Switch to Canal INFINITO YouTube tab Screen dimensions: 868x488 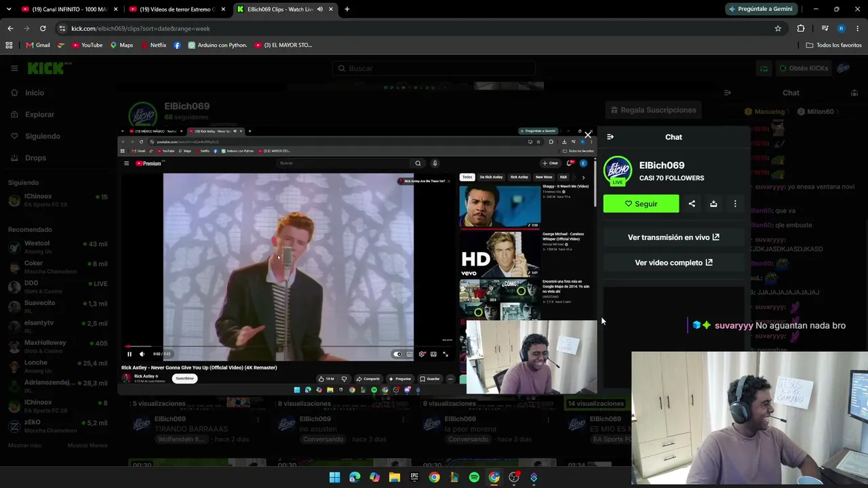coord(70,9)
